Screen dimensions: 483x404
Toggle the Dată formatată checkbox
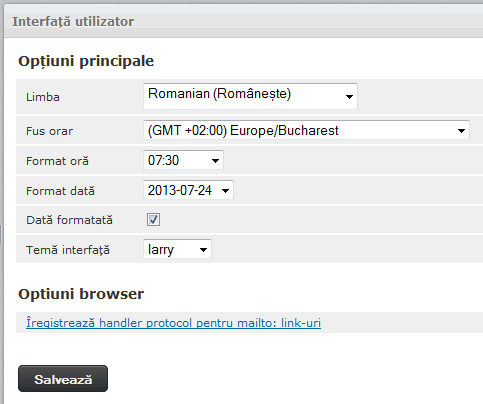153,220
